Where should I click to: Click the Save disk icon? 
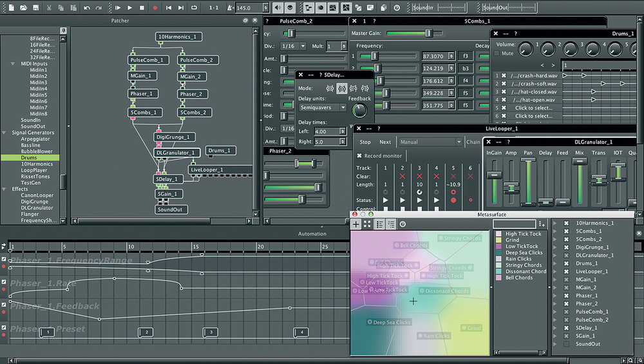pyautogui.click(x=35, y=7)
